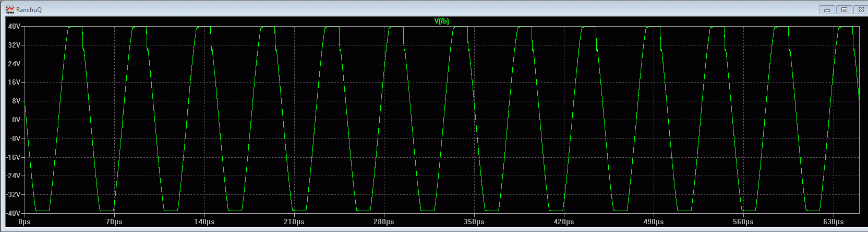The width and height of the screenshot is (868, 232).
Task: Click the 560µs time axis label
Action: (x=743, y=222)
